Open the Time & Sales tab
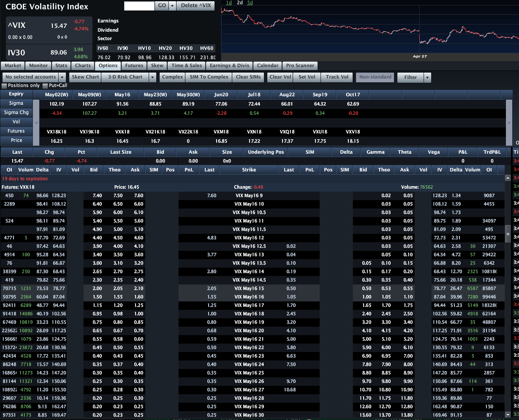This screenshot has height=420, width=519. pyautogui.click(x=187, y=66)
